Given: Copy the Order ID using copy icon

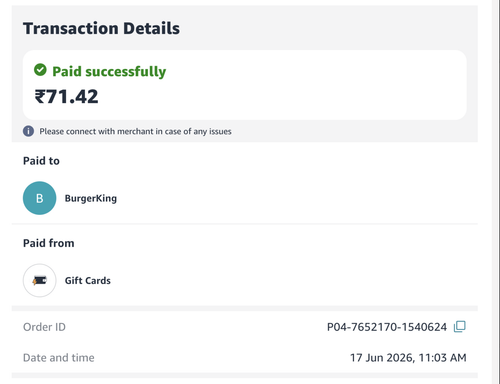Looking at the screenshot, I should tap(460, 327).
